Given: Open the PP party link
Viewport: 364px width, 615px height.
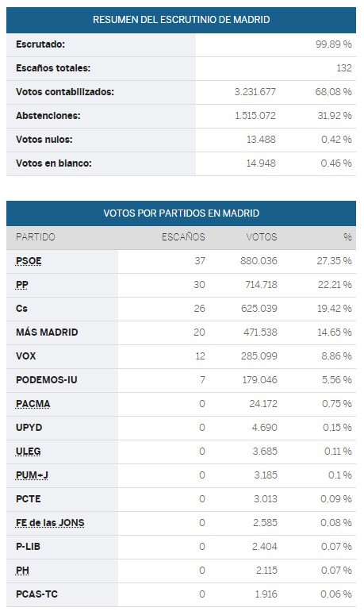Looking at the screenshot, I should point(22,285).
